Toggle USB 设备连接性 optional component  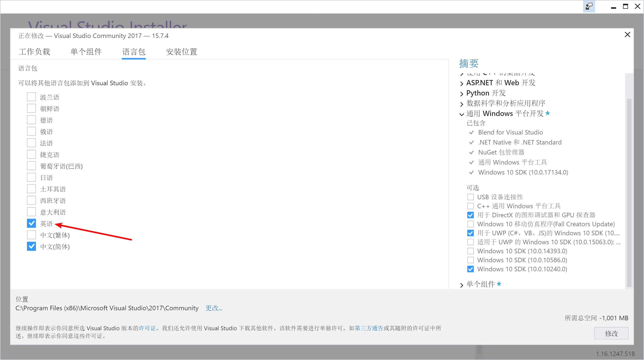click(470, 197)
